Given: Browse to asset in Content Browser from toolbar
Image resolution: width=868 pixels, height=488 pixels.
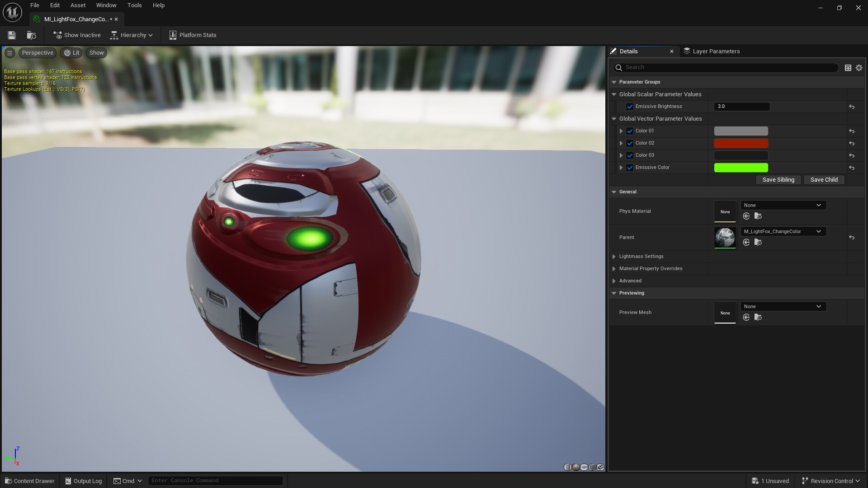Looking at the screenshot, I should tap(31, 35).
